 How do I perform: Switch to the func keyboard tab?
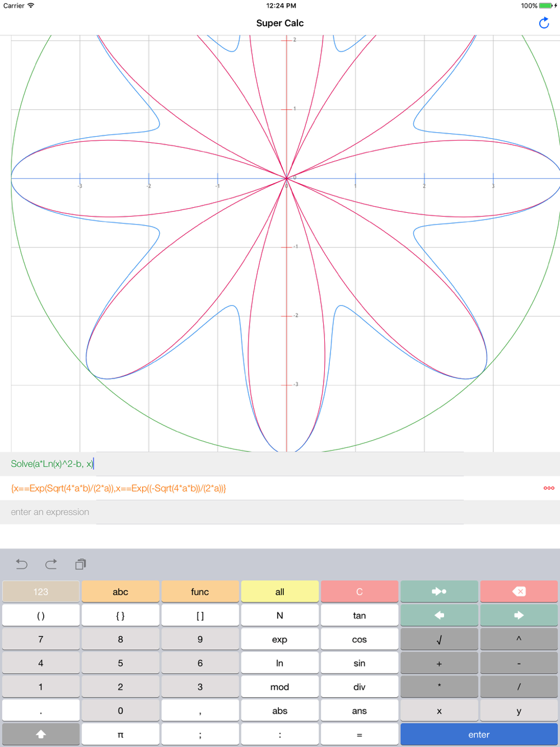(200, 591)
